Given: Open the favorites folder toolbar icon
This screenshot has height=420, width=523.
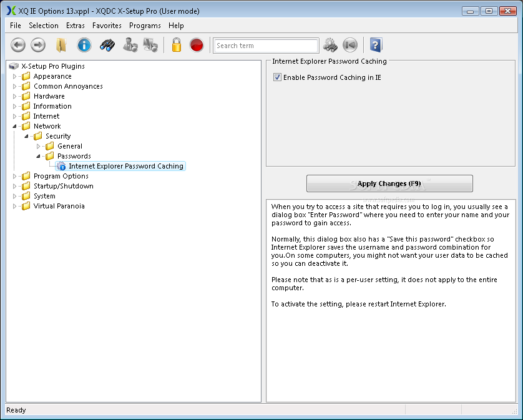Looking at the screenshot, I should click(61, 45).
